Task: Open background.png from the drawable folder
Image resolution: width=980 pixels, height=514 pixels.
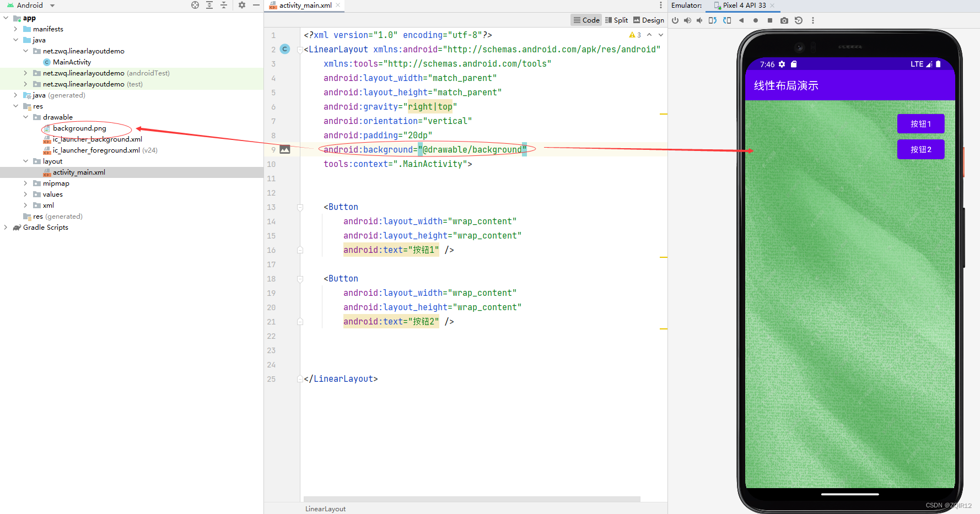Action: coord(79,128)
